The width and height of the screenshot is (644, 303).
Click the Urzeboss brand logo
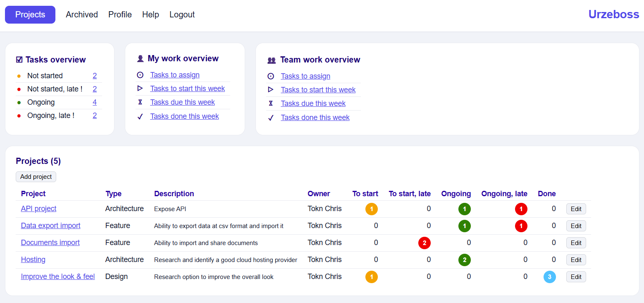click(x=613, y=14)
